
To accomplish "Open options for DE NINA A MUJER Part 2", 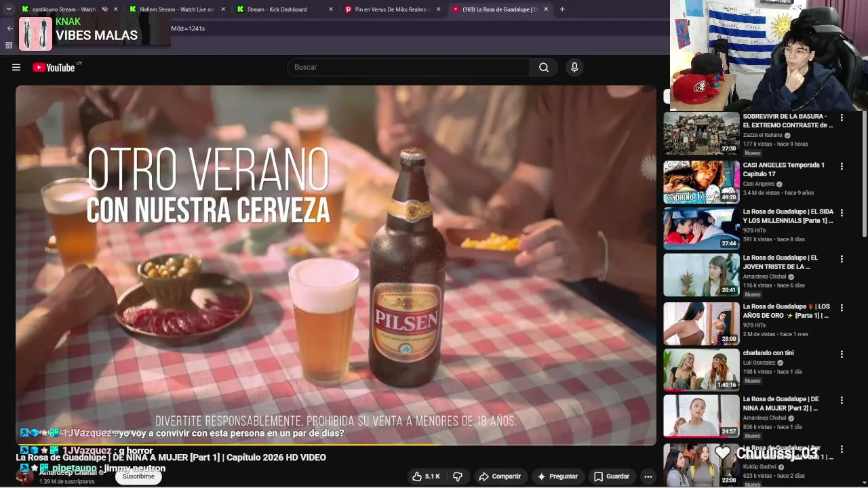I will (x=842, y=400).
